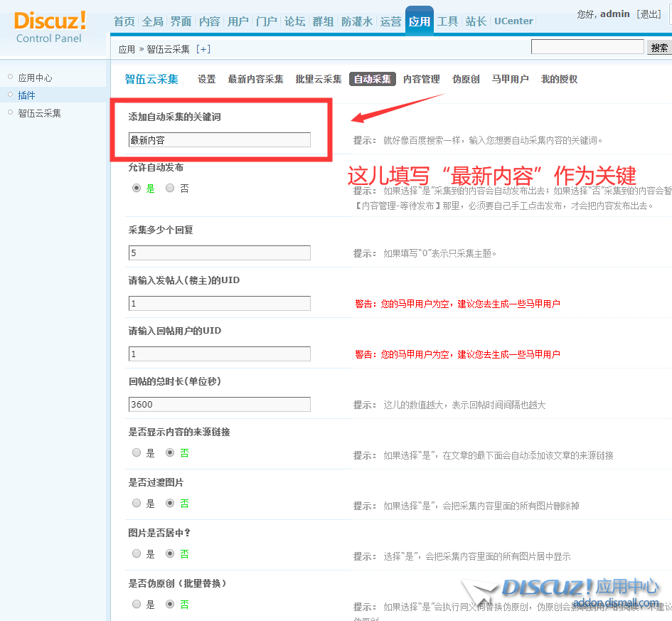Switch to the 内容管理 tab
The image size is (672, 621).
[x=422, y=79]
